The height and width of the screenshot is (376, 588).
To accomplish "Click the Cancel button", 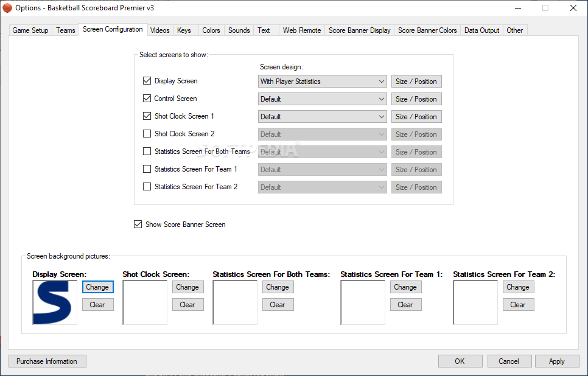I will click(x=509, y=361).
